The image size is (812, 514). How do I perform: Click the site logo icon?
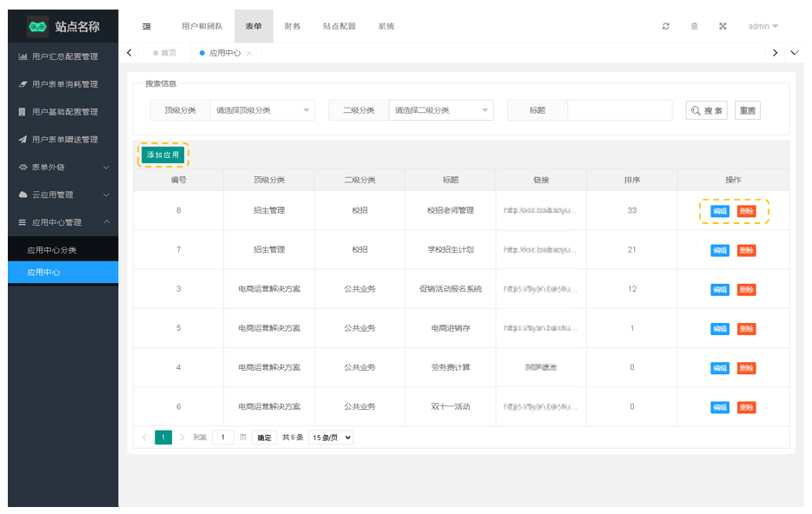click(x=37, y=26)
